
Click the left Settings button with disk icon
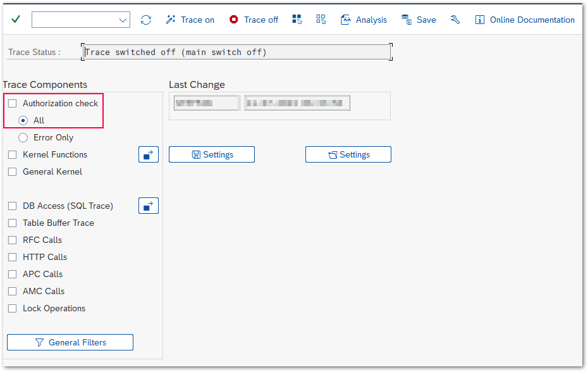pyautogui.click(x=212, y=154)
